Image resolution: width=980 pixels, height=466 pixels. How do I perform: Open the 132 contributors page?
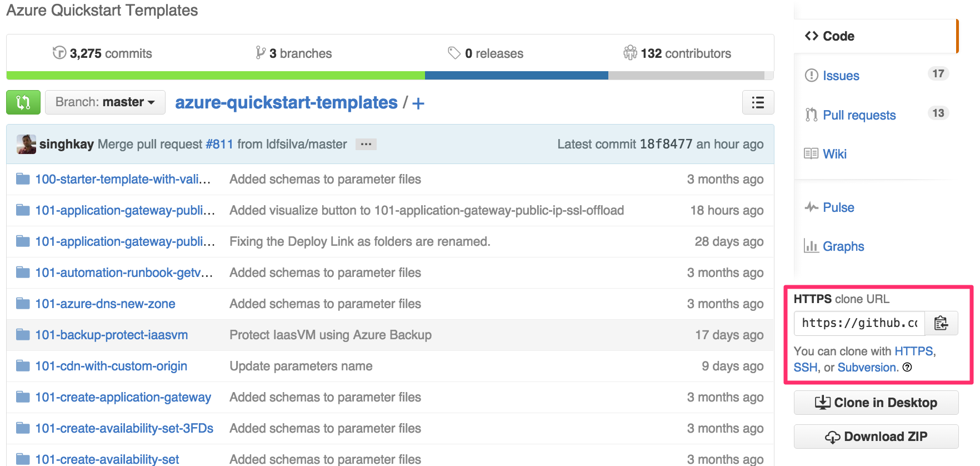677,53
